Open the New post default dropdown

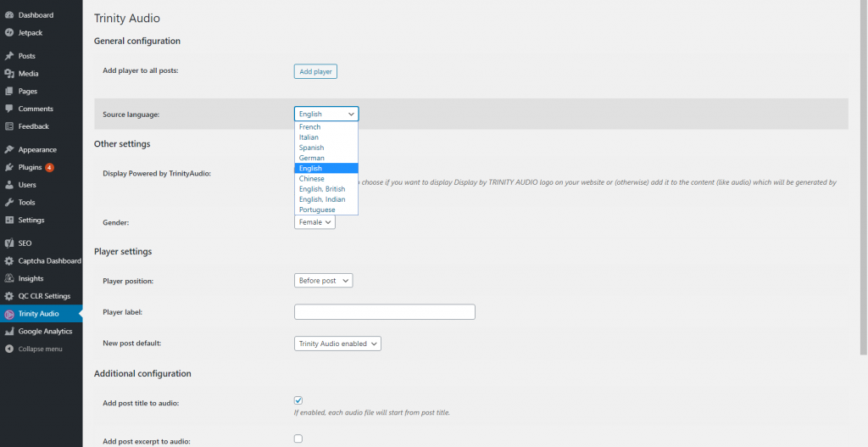coord(337,344)
